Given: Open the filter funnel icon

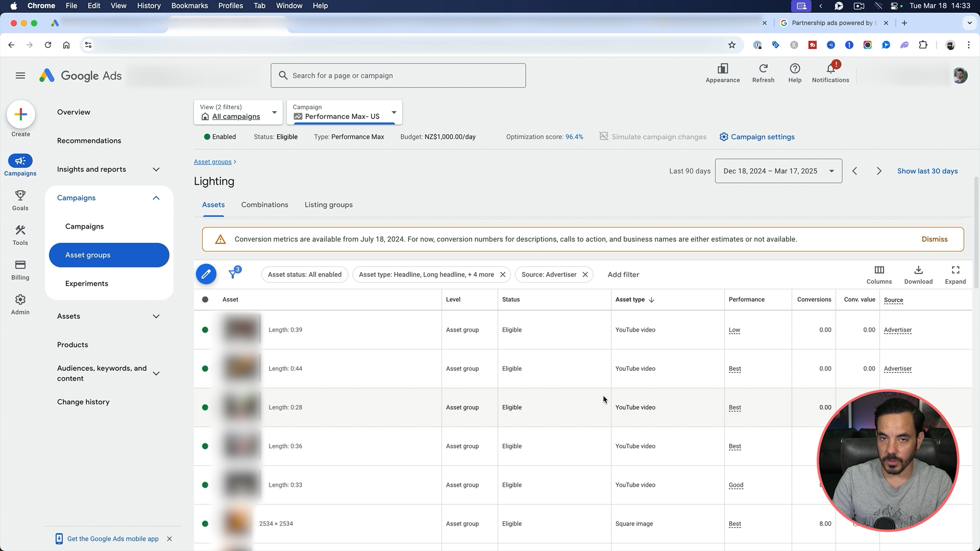Looking at the screenshot, I should (x=234, y=274).
